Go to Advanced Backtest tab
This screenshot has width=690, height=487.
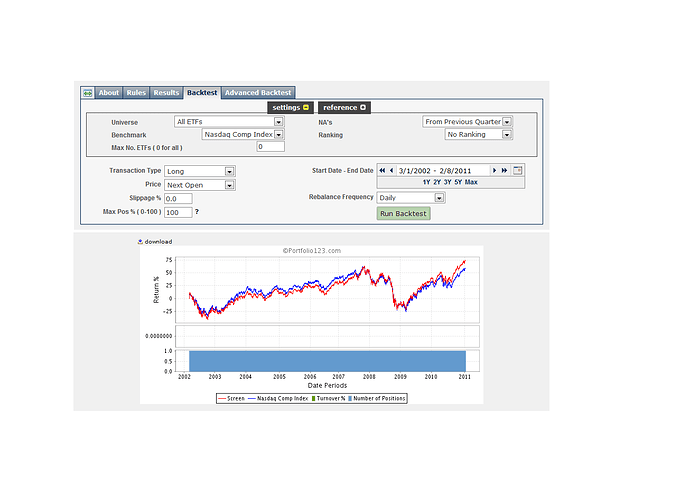pos(258,93)
